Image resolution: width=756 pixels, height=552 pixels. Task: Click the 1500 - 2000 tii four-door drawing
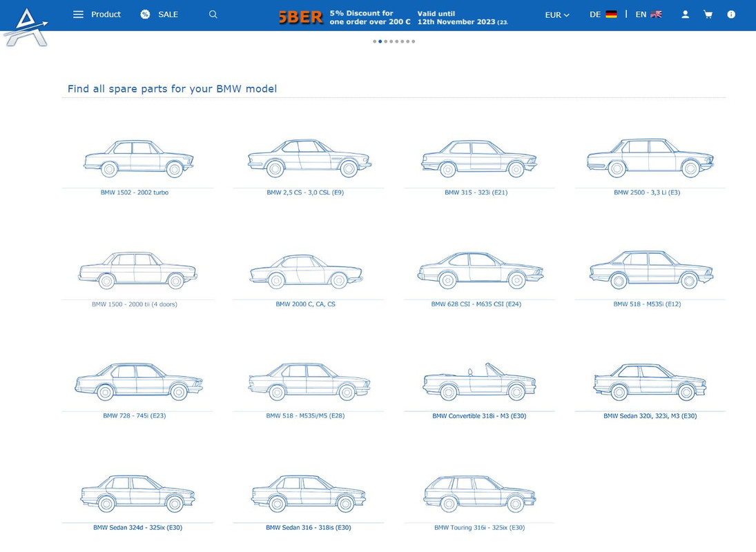138,270
